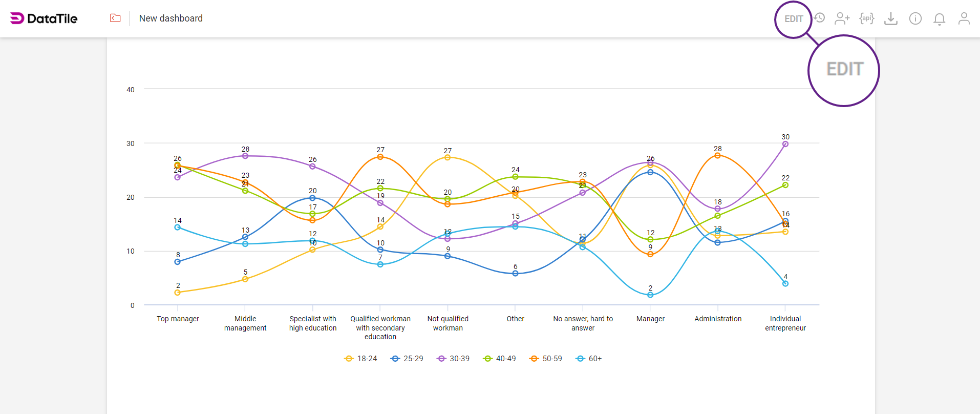Hide the 30-39 legend series
980x414 pixels.
(x=453, y=359)
